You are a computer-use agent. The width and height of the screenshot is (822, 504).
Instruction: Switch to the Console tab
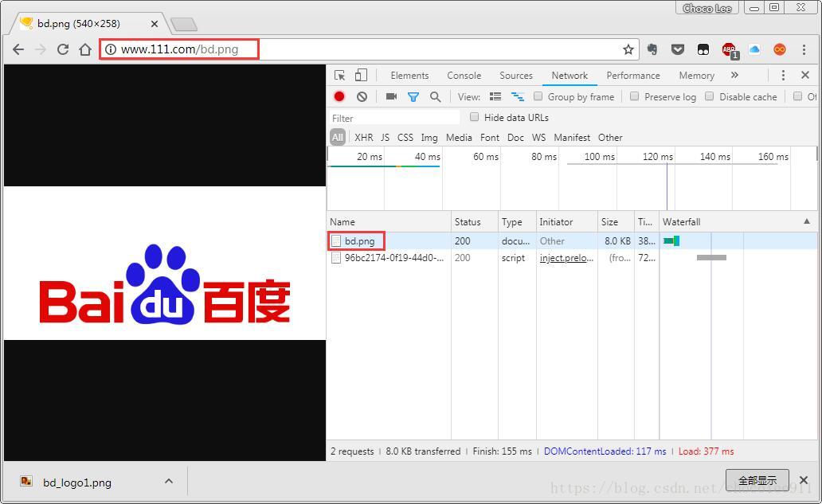464,76
